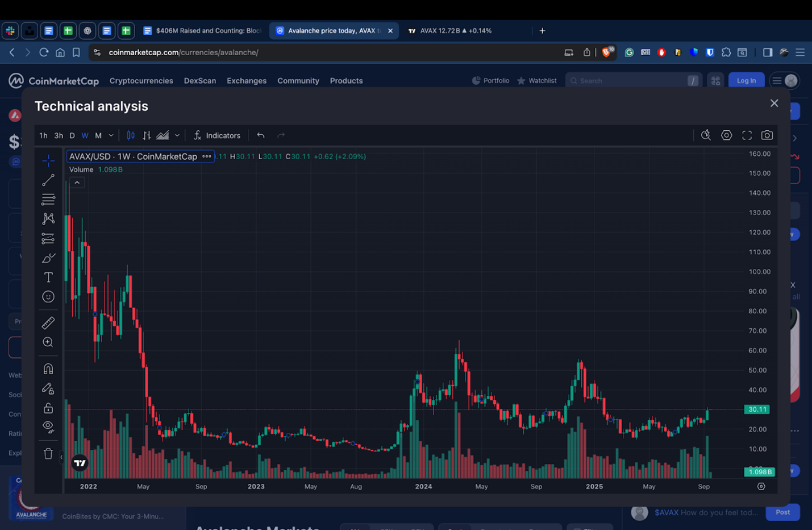
Task: Switch chart interval to M
Action: pyautogui.click(x=98, y=135)
